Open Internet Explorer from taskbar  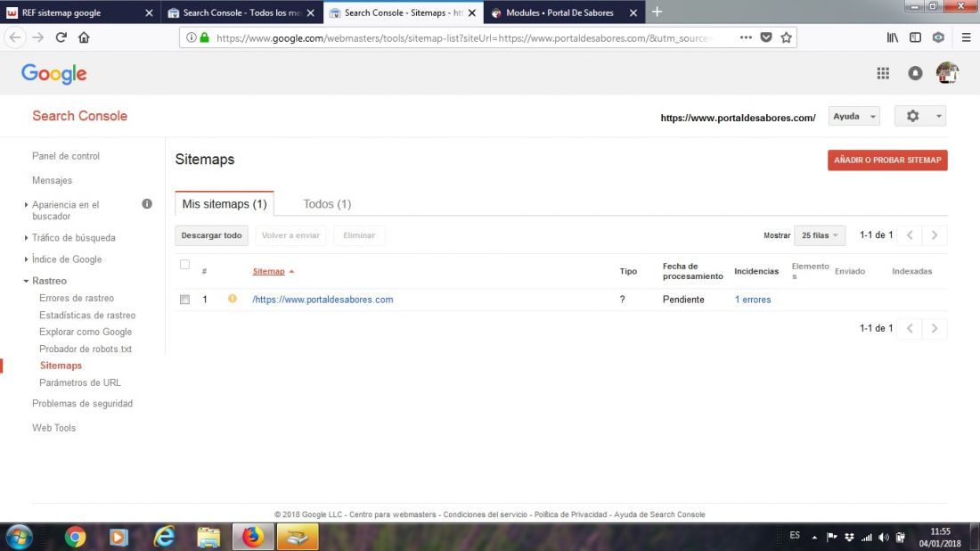(x=165, y=538)
